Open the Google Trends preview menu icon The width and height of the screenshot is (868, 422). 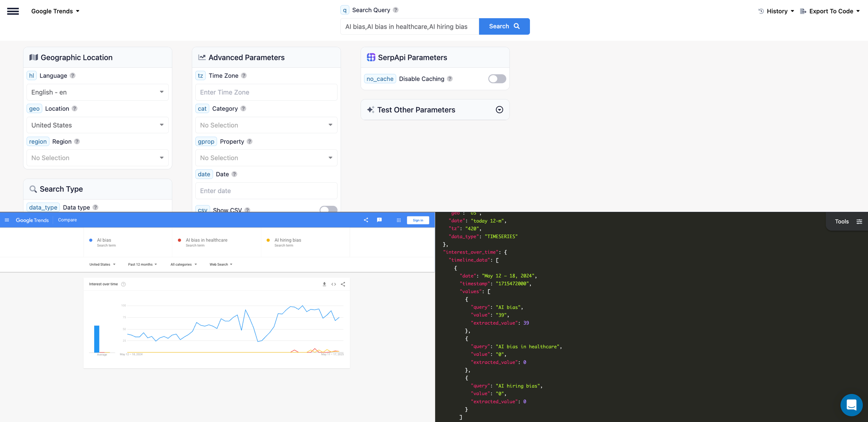[7, 220]
